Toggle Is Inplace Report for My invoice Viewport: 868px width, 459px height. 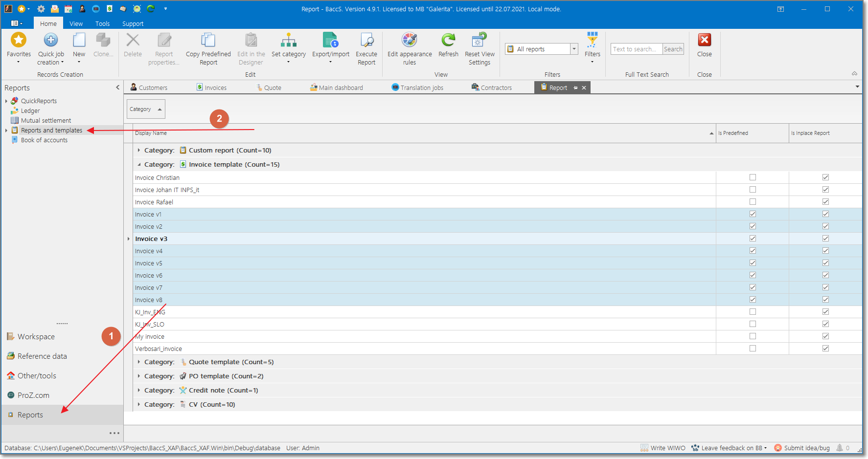pos(825,336)
